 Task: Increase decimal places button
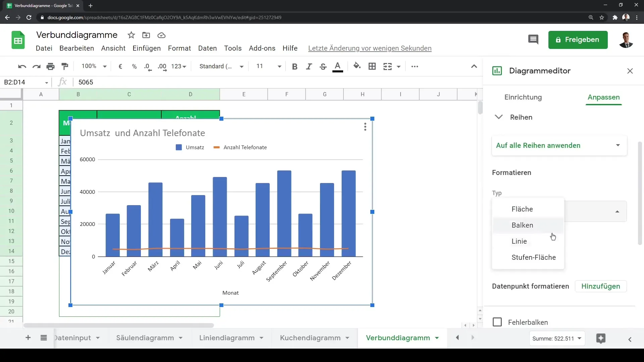[x=162, y=67]
